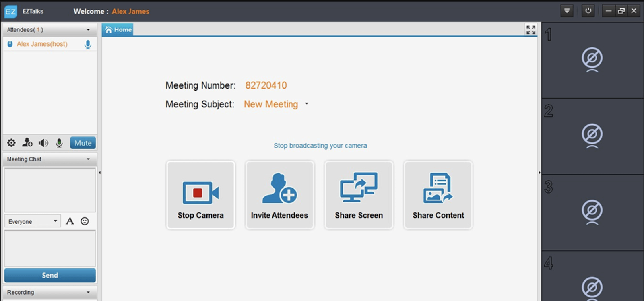Viewport: 644px width, 301px height.
Task: Click the power exit meeting icon
Action: 588,11
